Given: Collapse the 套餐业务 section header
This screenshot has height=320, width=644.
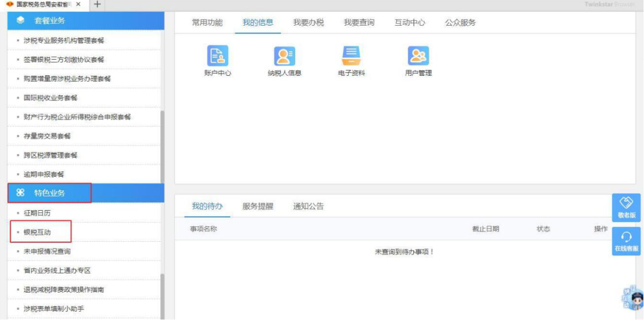Looking at the screenshot, I should tap(85, 20).
